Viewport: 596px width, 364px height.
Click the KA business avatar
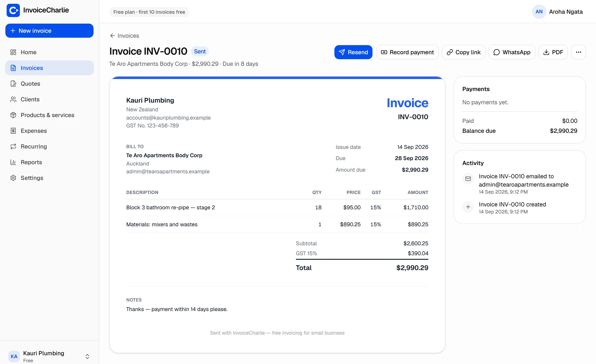[x=14, y=356]
